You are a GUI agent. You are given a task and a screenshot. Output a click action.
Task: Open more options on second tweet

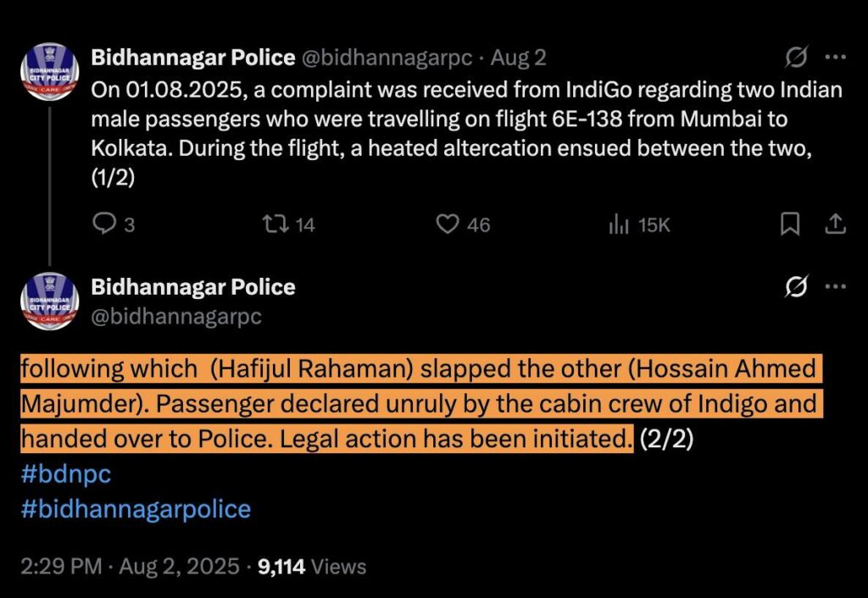tap(835, 286)
